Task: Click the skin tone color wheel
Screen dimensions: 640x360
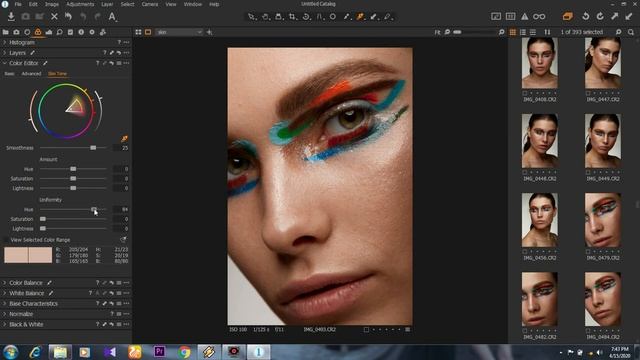Action: 65,111
